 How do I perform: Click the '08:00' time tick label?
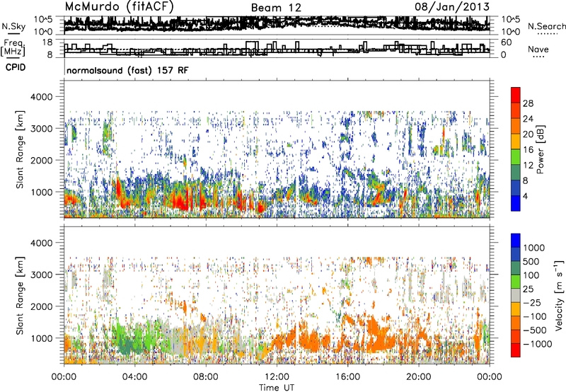pyautogui.click(x=206, y=377)
